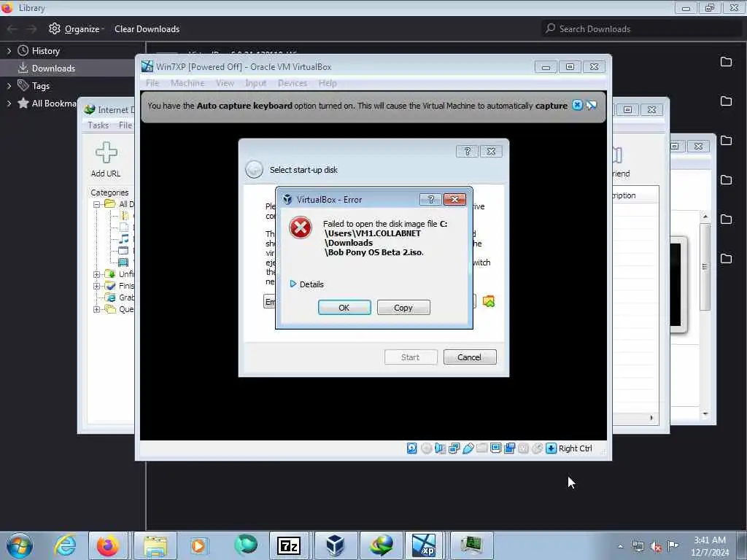Screen dimensions: 747x560
Task: Click the do-not-show-again notification icon
Action: click(x=591, y=105)
